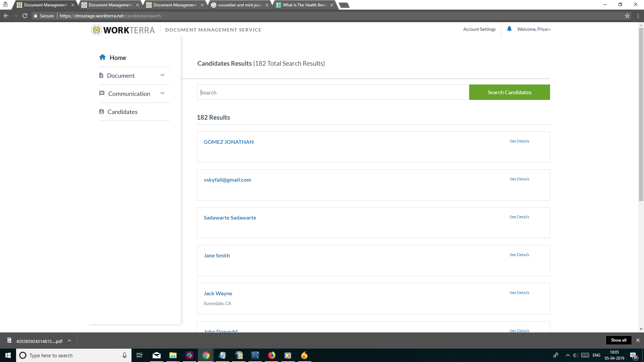Image resolution: width=644 pixels, height=362 pixels.
Task: Open GOMEZ JONATHAN candidate profile
Action: (228, 142)
